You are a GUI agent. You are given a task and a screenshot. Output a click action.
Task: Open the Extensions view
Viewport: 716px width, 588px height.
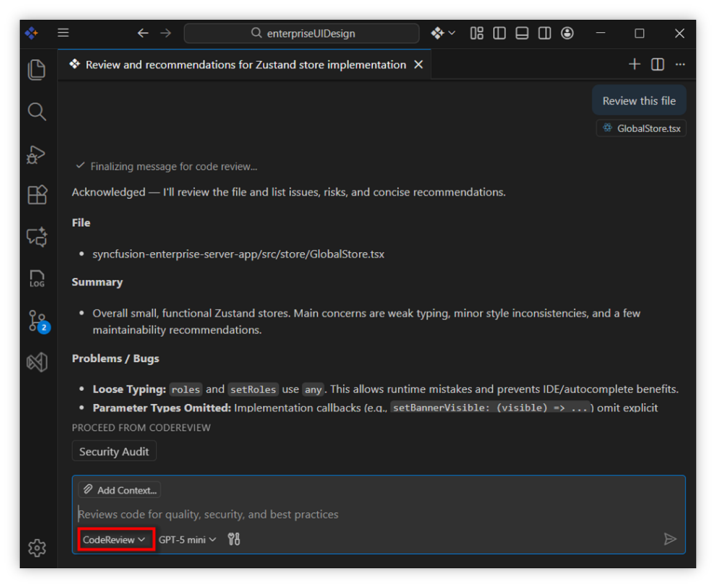click(36, 194)
